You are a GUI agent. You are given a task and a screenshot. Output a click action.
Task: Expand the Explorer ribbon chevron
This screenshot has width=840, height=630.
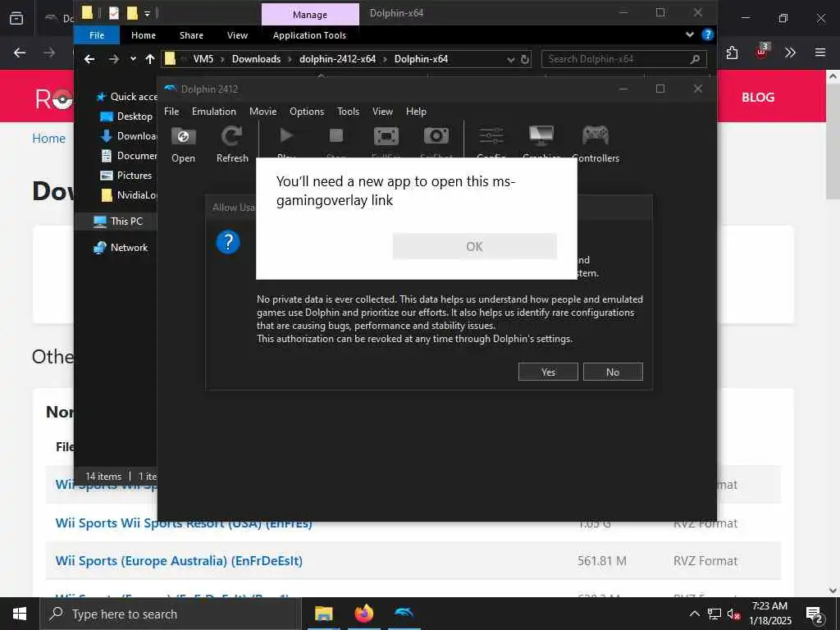point(689,34)
